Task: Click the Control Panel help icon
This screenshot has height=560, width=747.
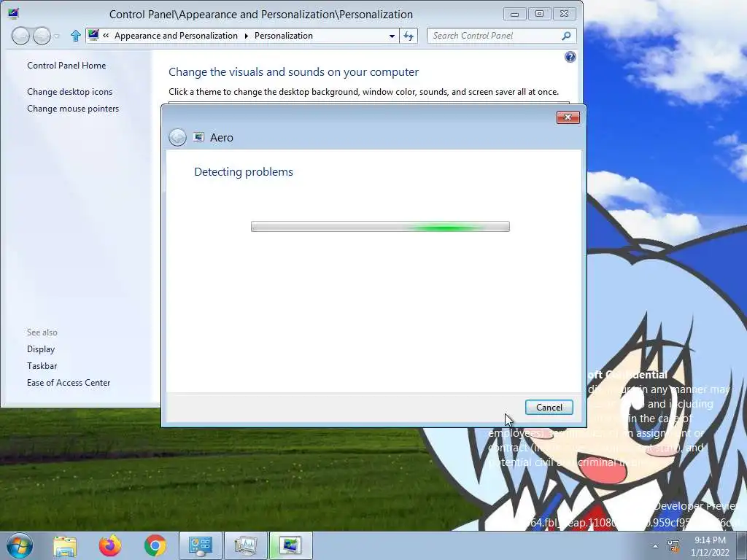Action: (x=570, y=57)
